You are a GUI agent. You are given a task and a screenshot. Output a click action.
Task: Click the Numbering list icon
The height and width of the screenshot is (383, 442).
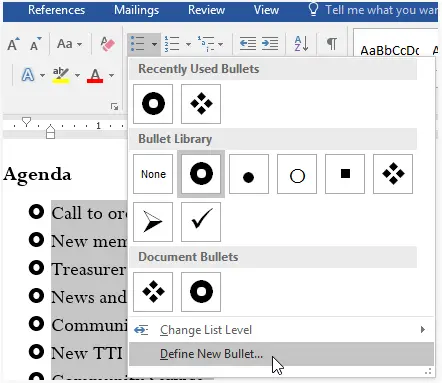click(x=172, y=44)
